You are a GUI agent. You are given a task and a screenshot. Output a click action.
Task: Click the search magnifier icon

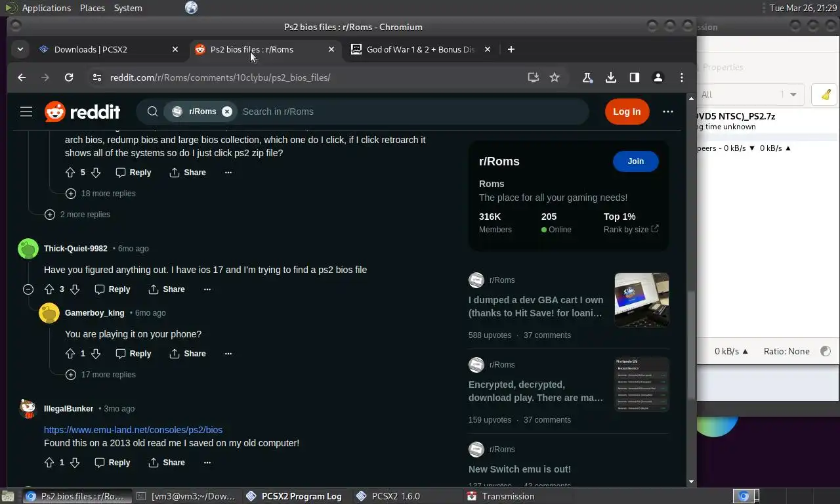click(x=152, y=112)
